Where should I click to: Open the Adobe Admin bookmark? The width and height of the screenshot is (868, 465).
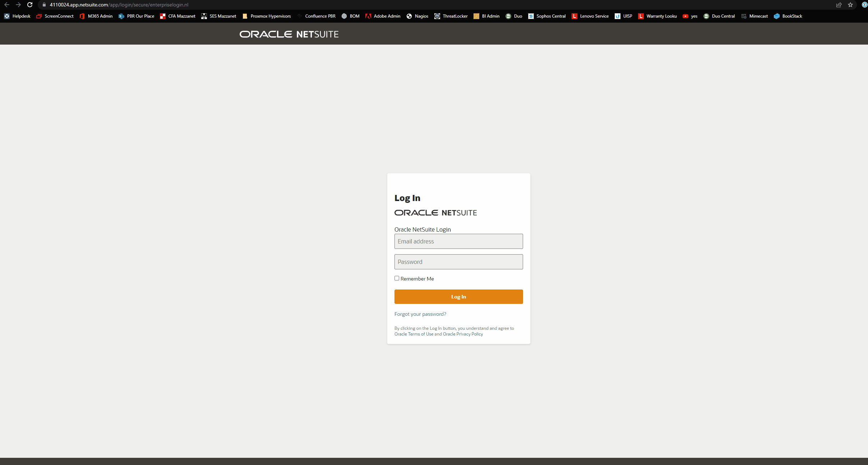[383, 16]
